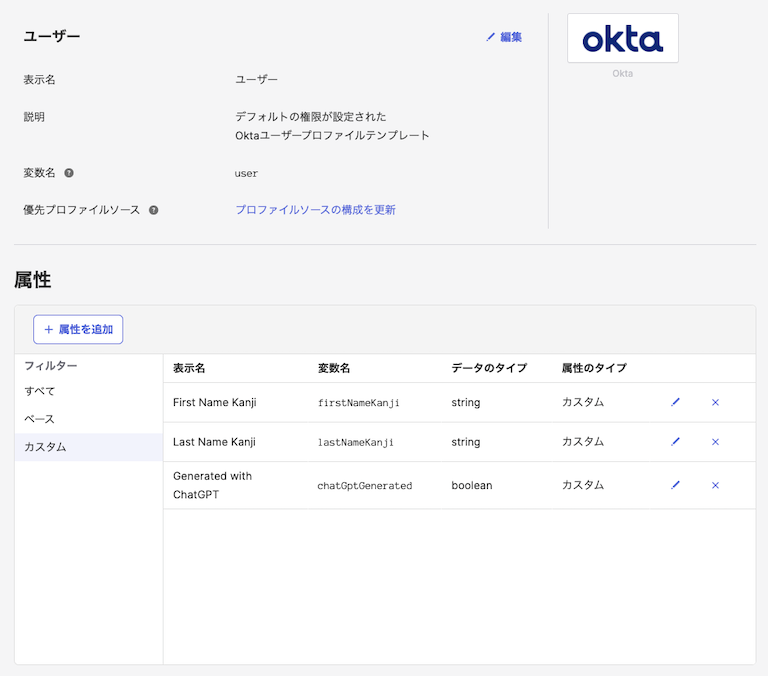Click the 変数名 column header in table

coord(334,368)
